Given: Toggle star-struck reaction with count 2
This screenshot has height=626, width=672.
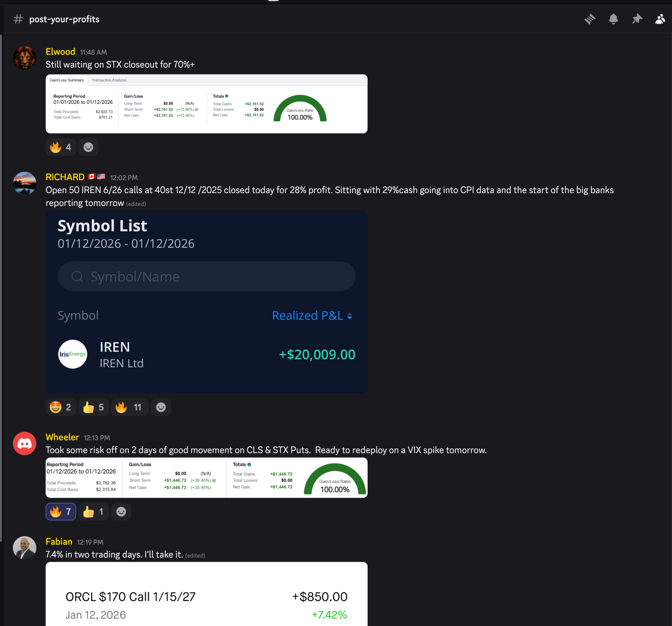Looking at the screenshot, I should (x=61, y=407).
